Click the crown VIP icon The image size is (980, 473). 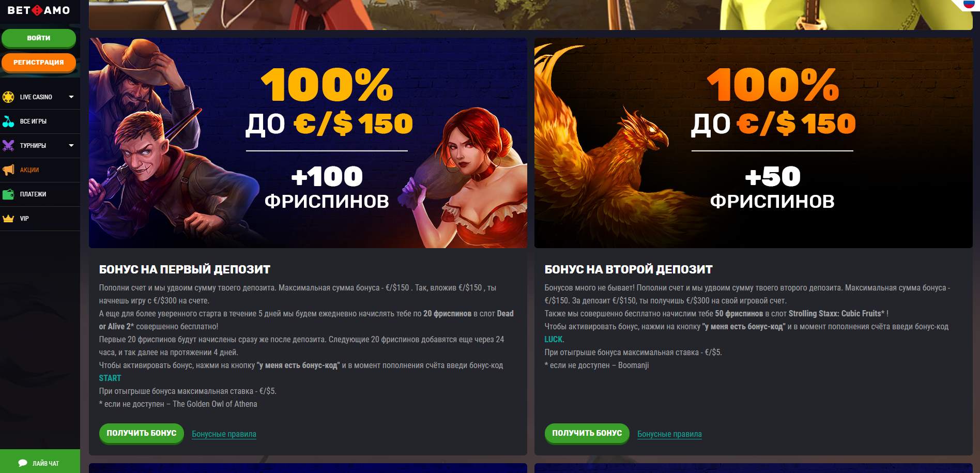pos(8,219)
